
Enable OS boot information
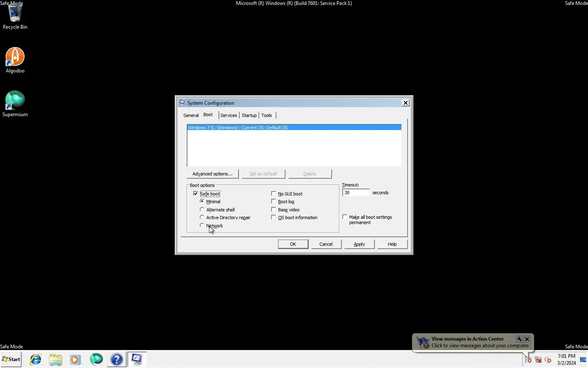pyautogui.click(x=274, y=218)
